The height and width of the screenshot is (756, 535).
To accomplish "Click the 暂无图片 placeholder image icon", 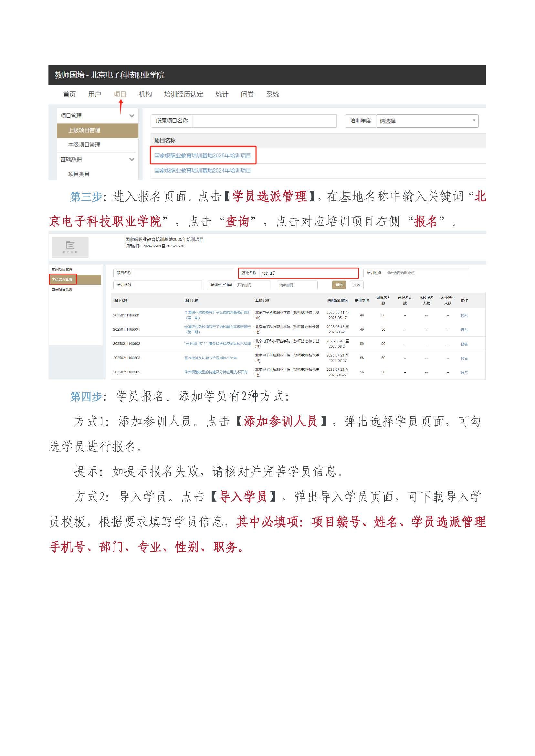I will tap(70, 247).
